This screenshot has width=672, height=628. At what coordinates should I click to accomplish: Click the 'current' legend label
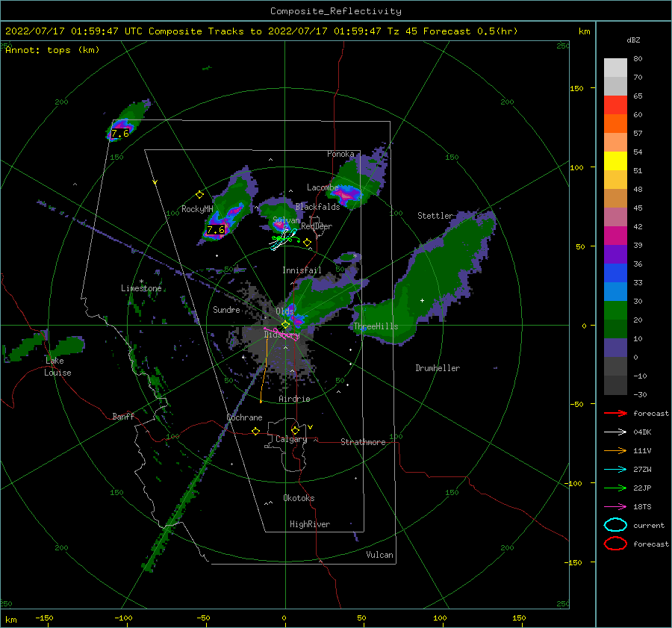649,525
